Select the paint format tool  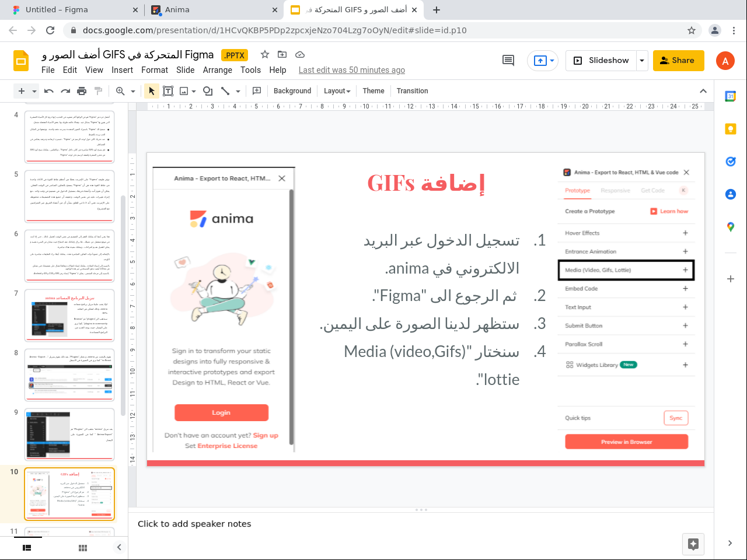(98, 91)
